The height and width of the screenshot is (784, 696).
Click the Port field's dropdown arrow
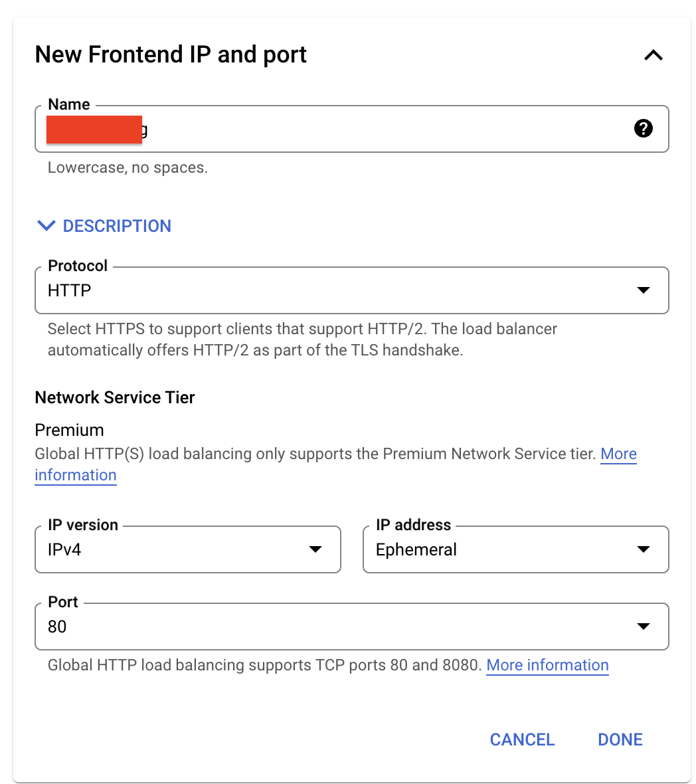click(x=643, y=627)
